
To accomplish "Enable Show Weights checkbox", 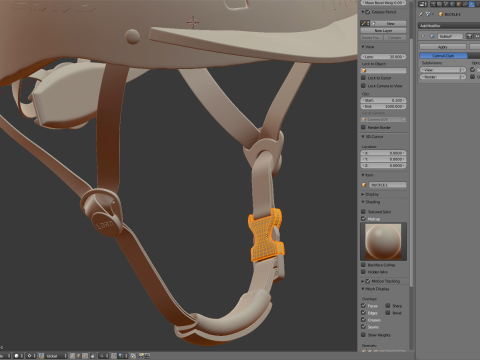I will [x=364, y=335].
